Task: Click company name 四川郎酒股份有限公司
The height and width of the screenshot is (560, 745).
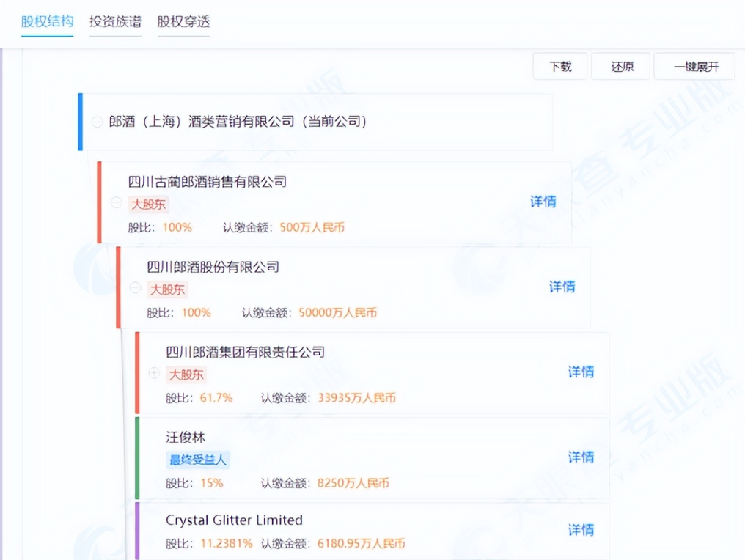Action: point(213,267)
